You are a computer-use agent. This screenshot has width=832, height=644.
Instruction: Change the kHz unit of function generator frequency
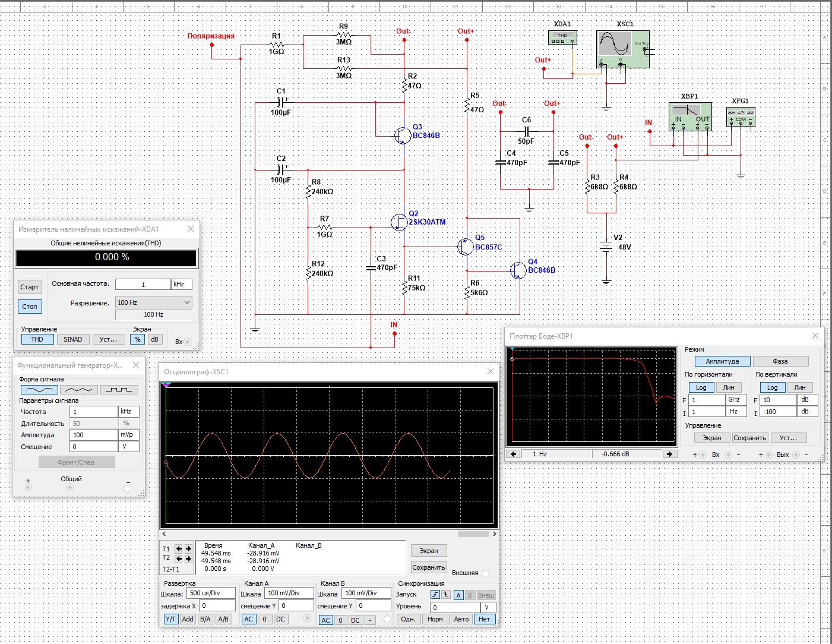point(129,412)
